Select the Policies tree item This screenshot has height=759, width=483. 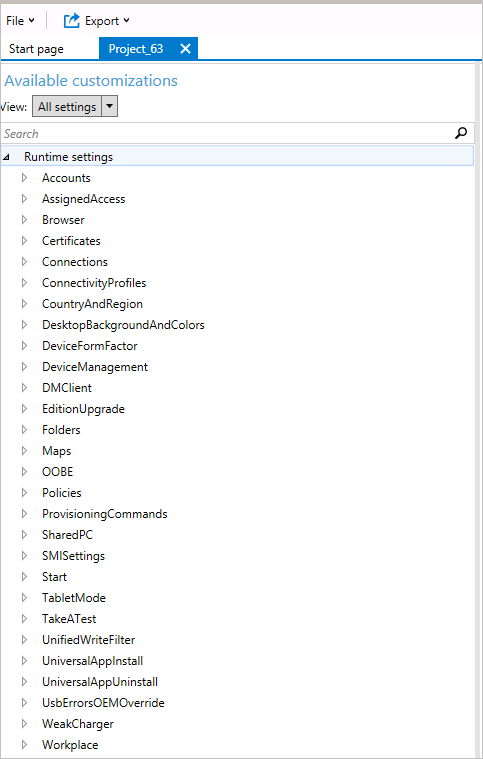pos(61,493)
